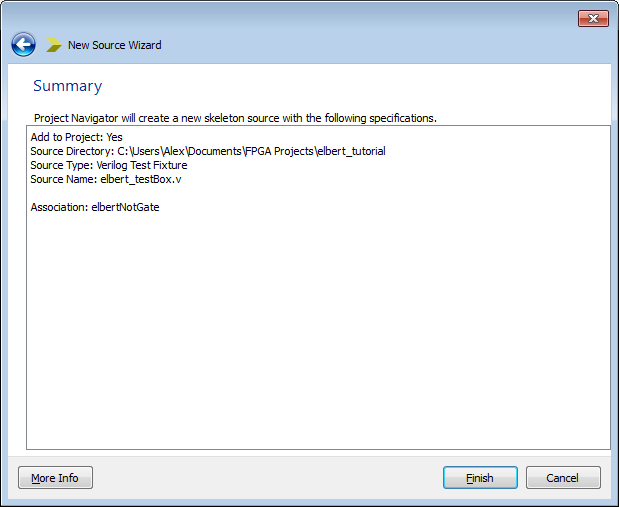Click the Project Navigator description sentence
This screenshot has width=619, height=507.
[x=235, y=118]
